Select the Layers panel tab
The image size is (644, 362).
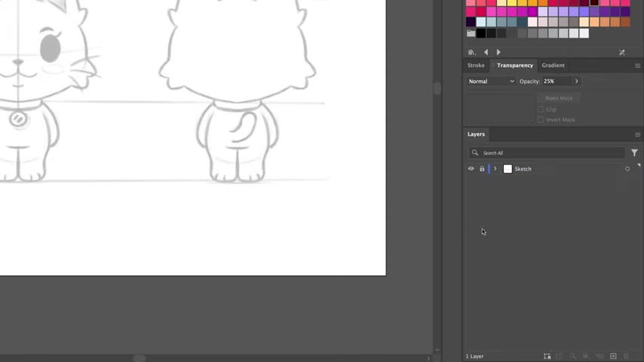point(476,134)
